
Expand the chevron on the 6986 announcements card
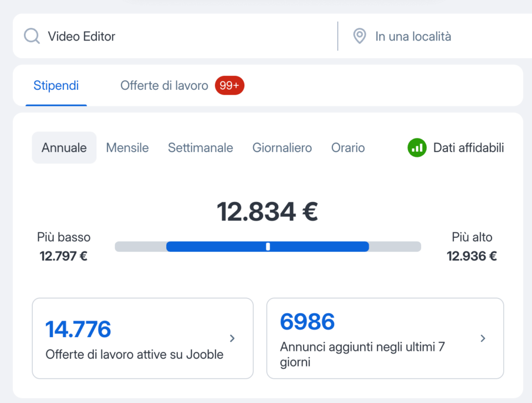483,338
